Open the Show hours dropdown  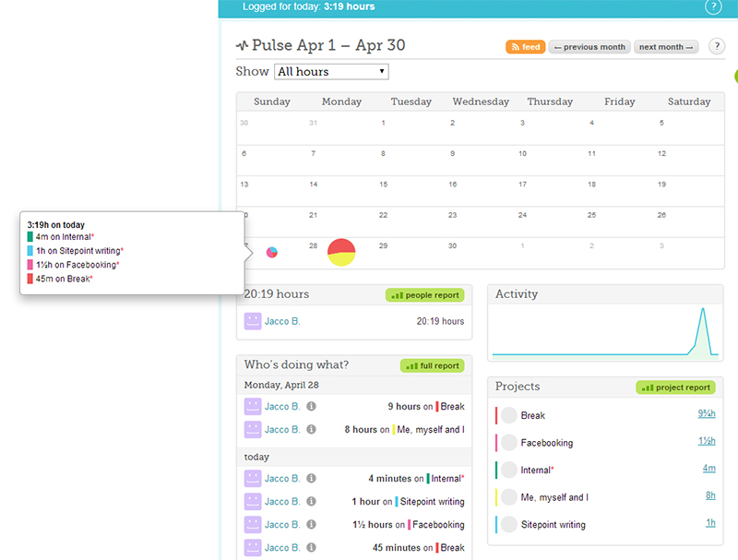(331, 72)
